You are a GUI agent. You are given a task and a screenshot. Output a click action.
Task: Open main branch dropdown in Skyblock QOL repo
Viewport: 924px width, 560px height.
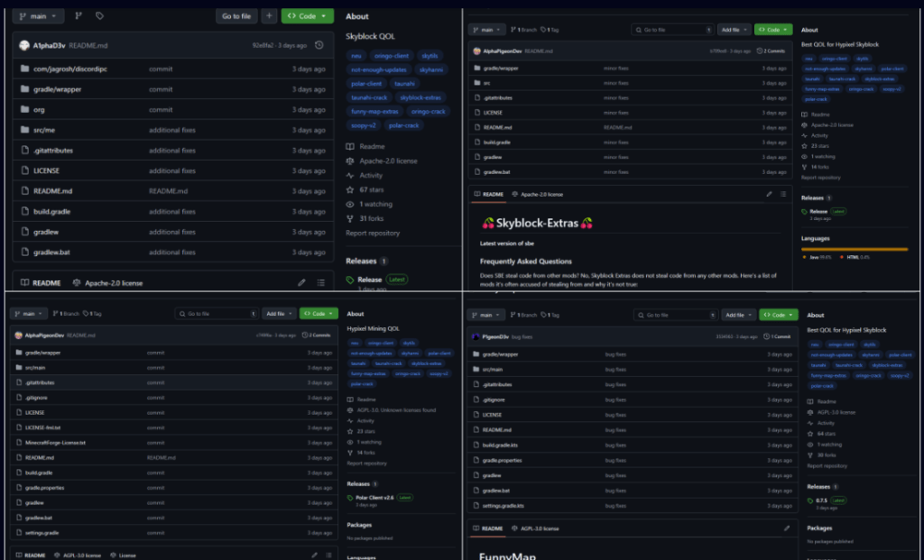click(38, 16)
